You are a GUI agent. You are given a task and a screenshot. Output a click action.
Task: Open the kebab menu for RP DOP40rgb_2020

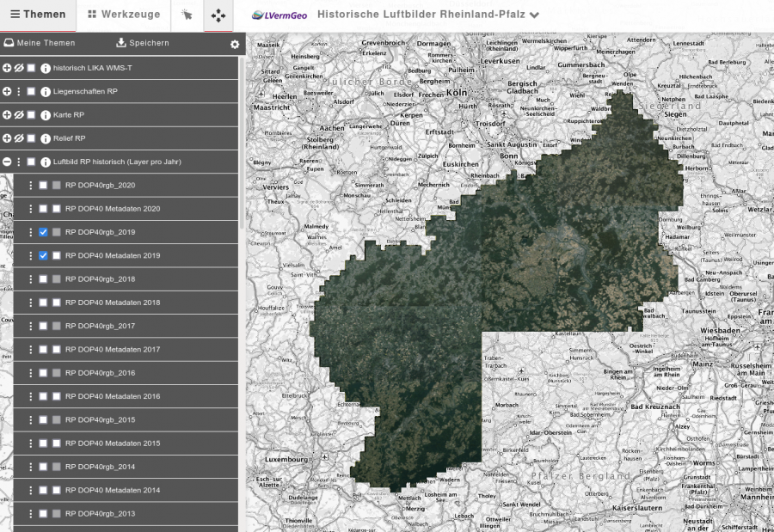click(32, 185)
